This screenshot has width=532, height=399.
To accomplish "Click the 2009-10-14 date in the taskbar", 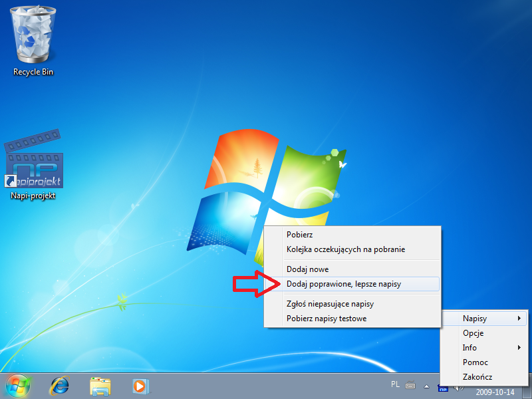I will click(x=495, y=392).
